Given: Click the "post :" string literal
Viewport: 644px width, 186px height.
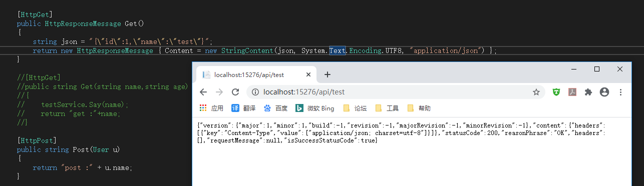Looking at the screenshot, I should [x=77, y=167].
